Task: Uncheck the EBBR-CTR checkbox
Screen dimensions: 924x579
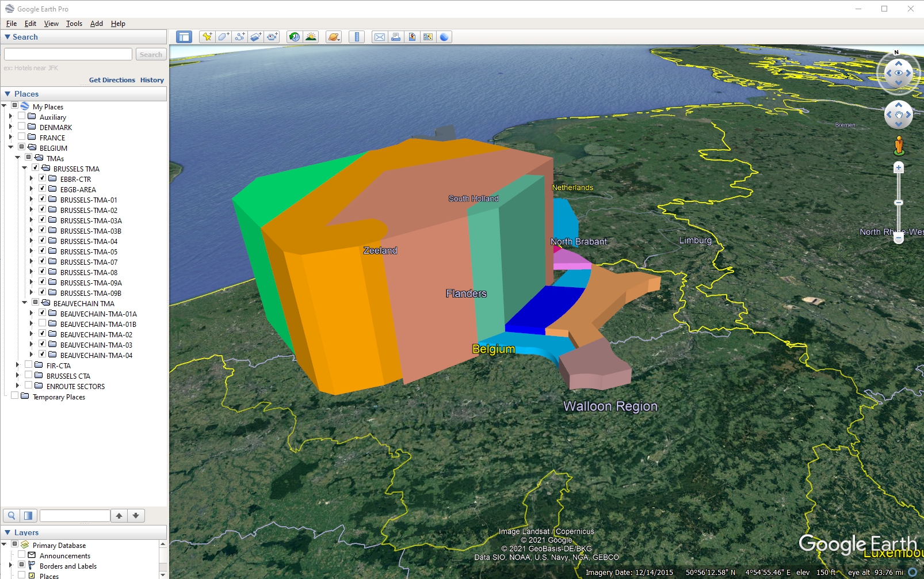Action: [42, 178]
